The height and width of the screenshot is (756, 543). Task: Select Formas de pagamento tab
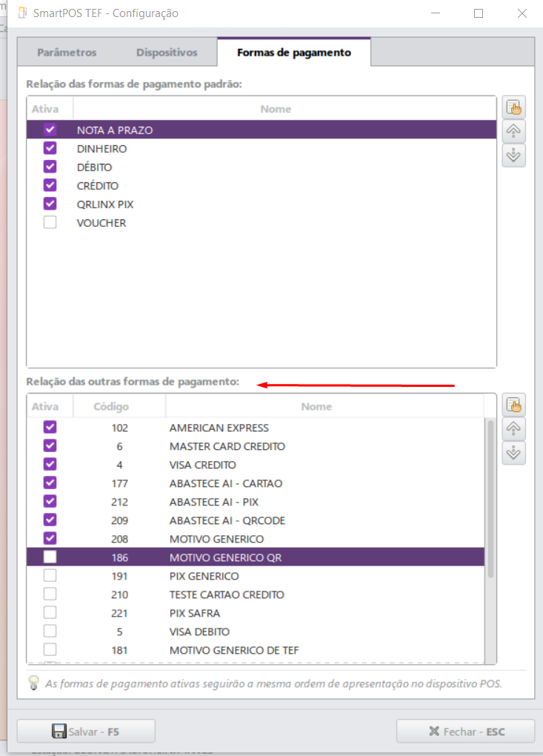[x=294, y=52]
